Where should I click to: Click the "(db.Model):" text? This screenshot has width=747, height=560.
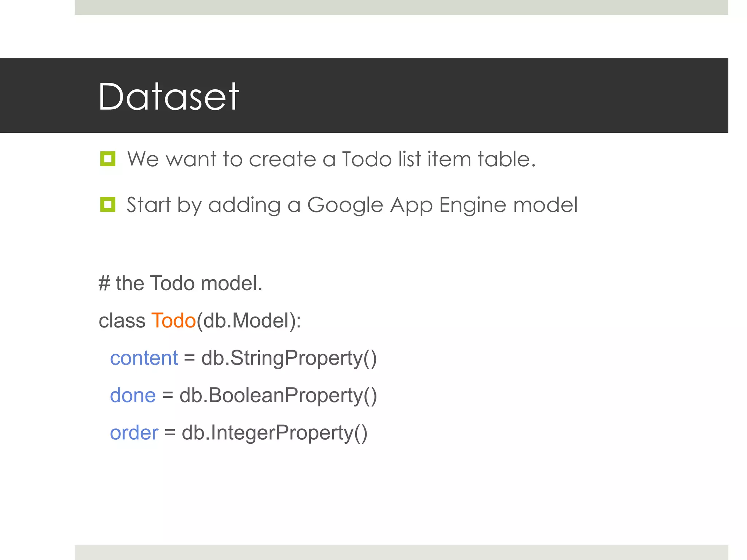coord(249,321)
